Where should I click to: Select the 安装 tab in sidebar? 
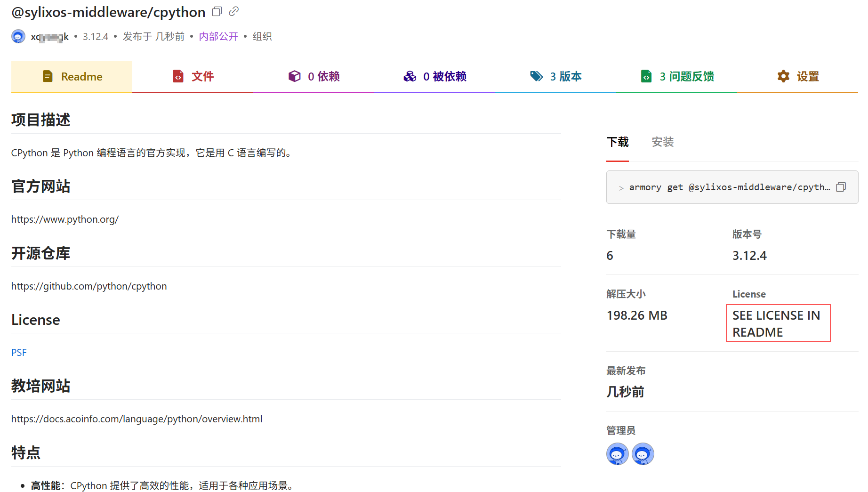coord(663,142)
